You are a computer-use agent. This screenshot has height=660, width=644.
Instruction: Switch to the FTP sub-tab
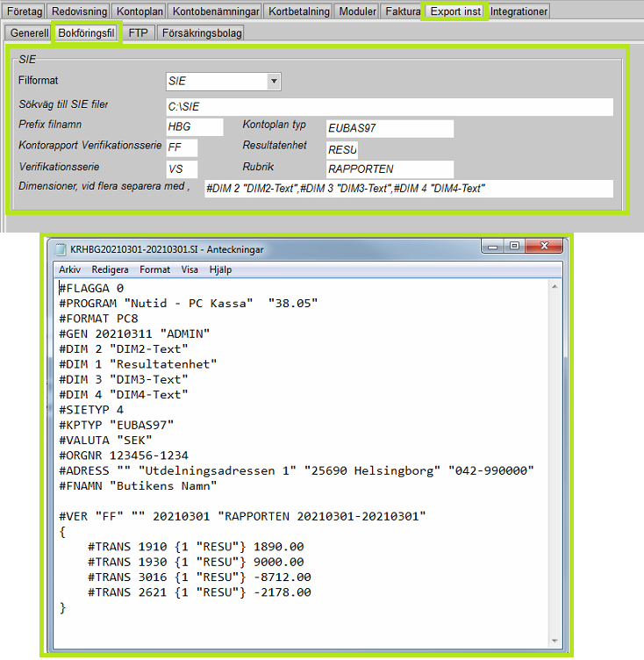click(x=138, y=32)
